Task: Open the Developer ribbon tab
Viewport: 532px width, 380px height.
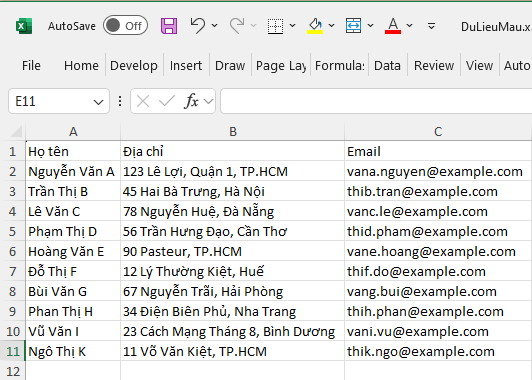Action: [134, 65]
